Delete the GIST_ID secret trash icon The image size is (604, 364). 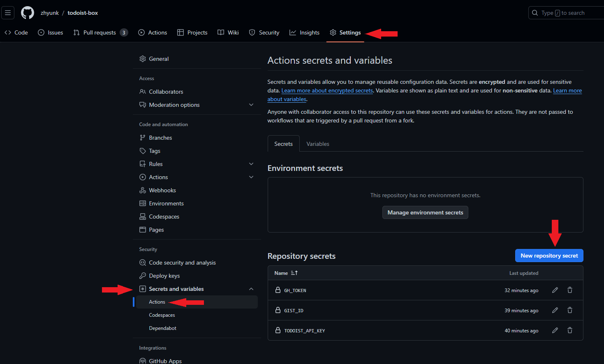pos(570,310)
